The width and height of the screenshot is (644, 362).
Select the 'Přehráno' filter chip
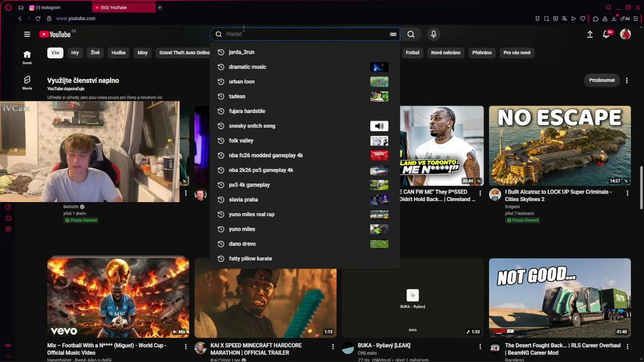[x=482, y=53]
